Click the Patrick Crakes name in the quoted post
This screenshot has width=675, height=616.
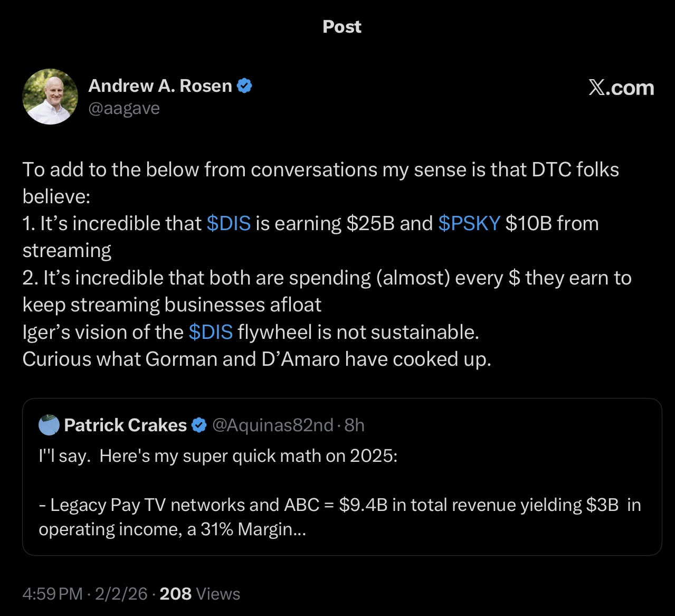tap(125, 425)
